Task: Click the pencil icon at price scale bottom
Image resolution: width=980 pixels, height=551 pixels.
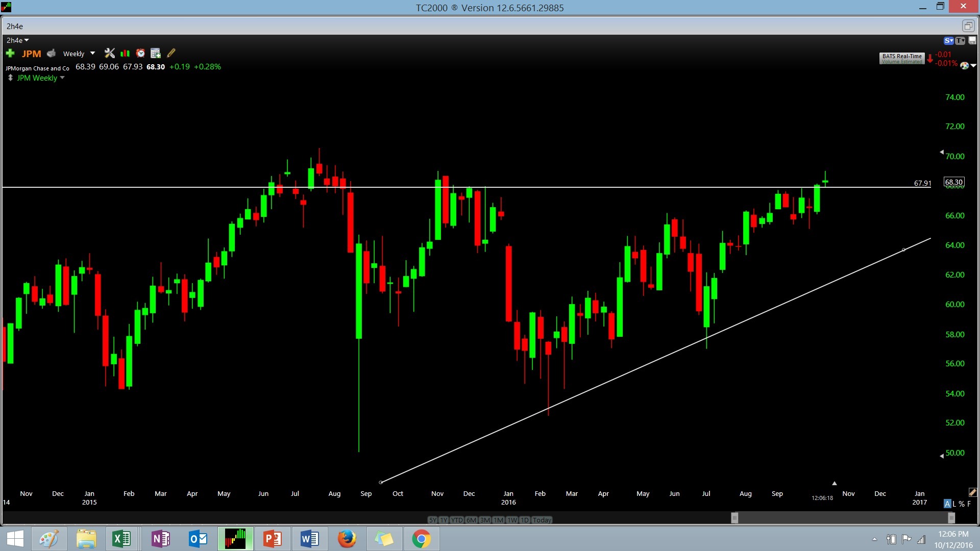Action: tap(973, 492)
